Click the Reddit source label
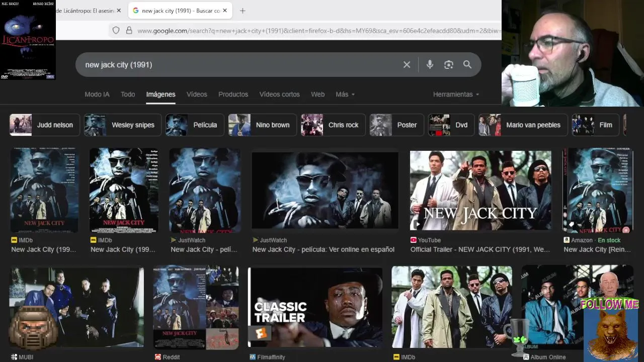Screen dimensions: 644x362 click(x=167, y=357)
